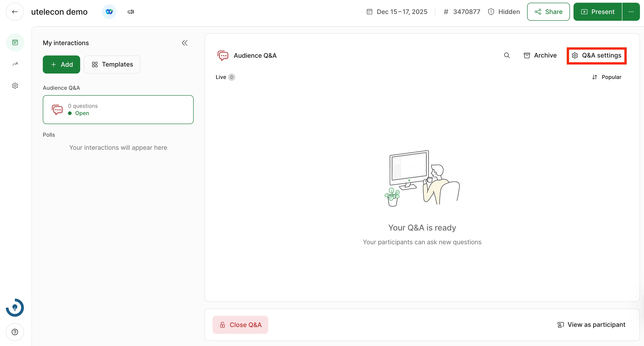This screenshot has width=644, height=346.
Task: Select the Interactions sidebar icon
Action: 15,42
